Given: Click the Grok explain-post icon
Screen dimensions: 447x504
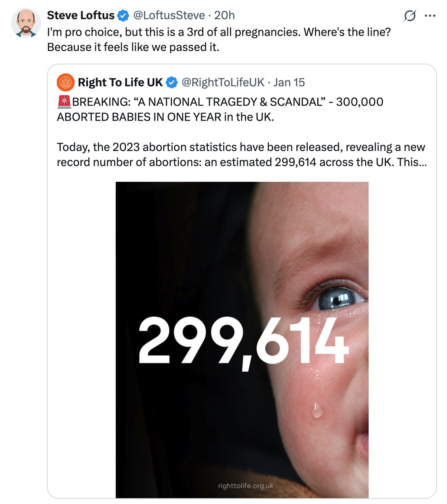Looking at the screenshot, I should coord(410,16).
